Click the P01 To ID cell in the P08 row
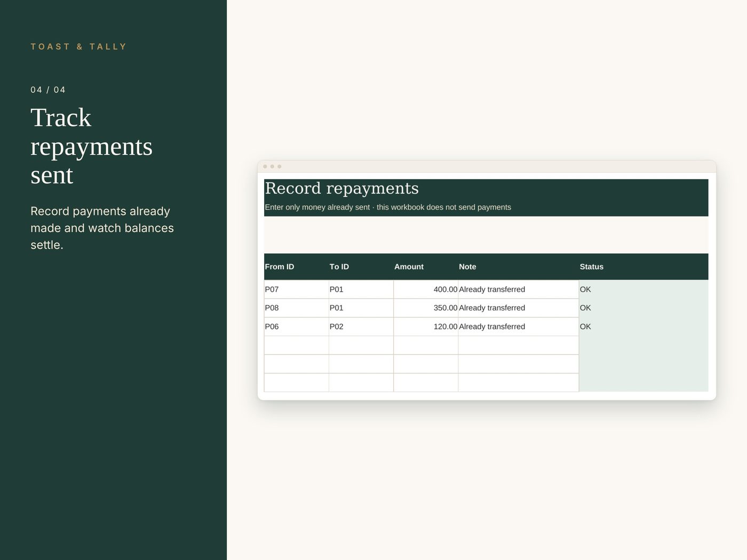 (361, 308)
